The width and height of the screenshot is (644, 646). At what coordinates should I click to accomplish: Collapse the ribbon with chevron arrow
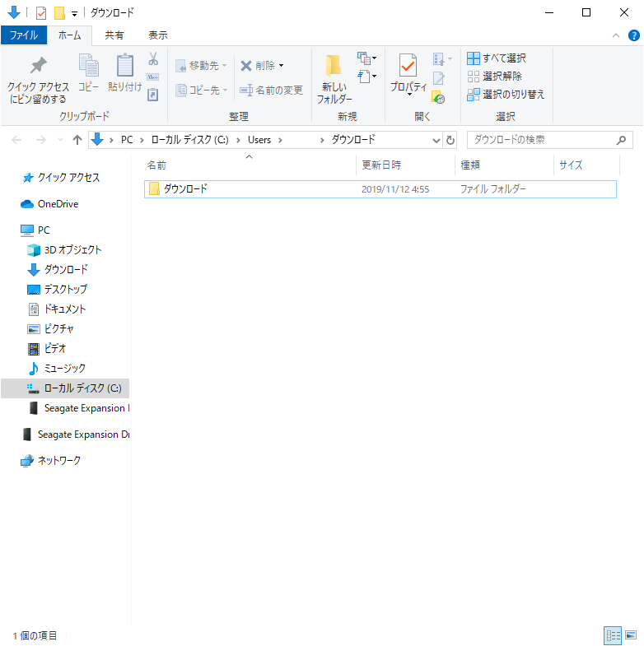[616, 35]
